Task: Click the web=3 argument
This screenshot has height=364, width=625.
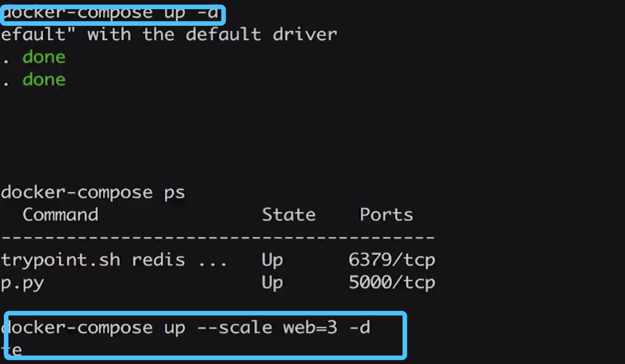Action: tap(310, 328)
